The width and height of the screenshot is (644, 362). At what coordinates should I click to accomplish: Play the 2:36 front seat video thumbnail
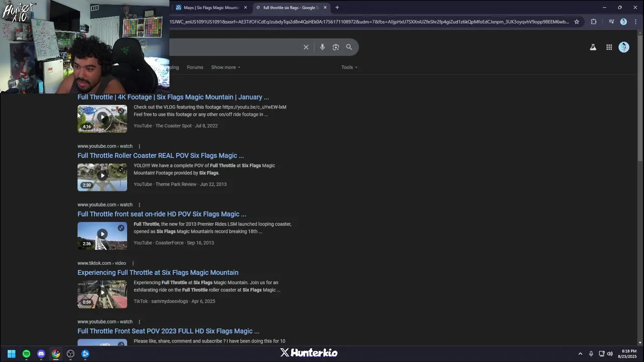pyautogui.click(x=102, y=236)
